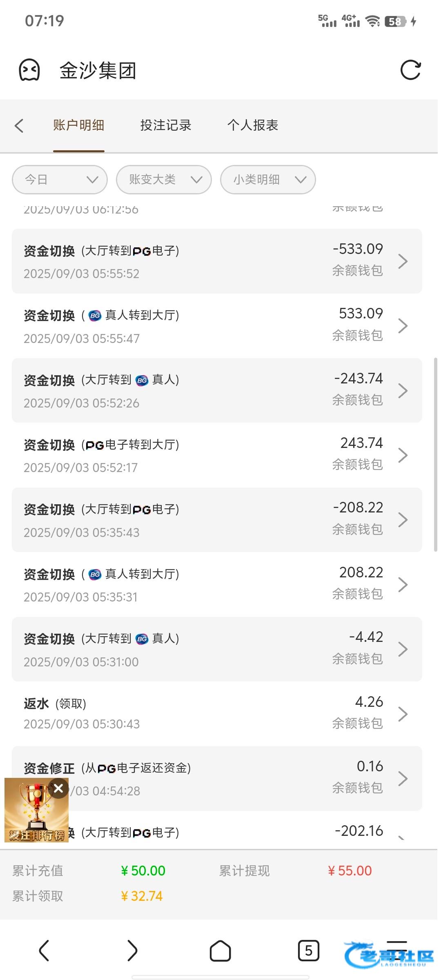Select the 账户明细 tab
The width and height of the screenshot is (441, 980).
tap(78, 125)
